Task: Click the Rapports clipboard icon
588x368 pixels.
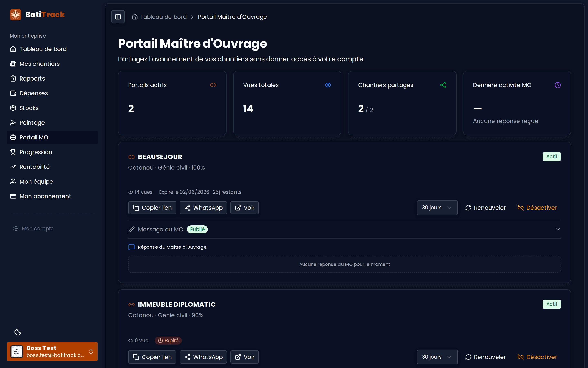Action: (13, 78)
